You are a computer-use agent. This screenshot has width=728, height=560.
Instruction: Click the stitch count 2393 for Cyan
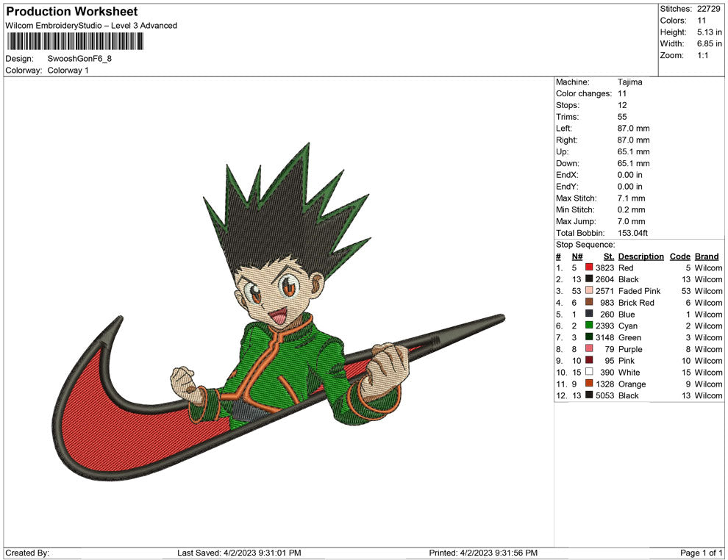click(605, 326)
